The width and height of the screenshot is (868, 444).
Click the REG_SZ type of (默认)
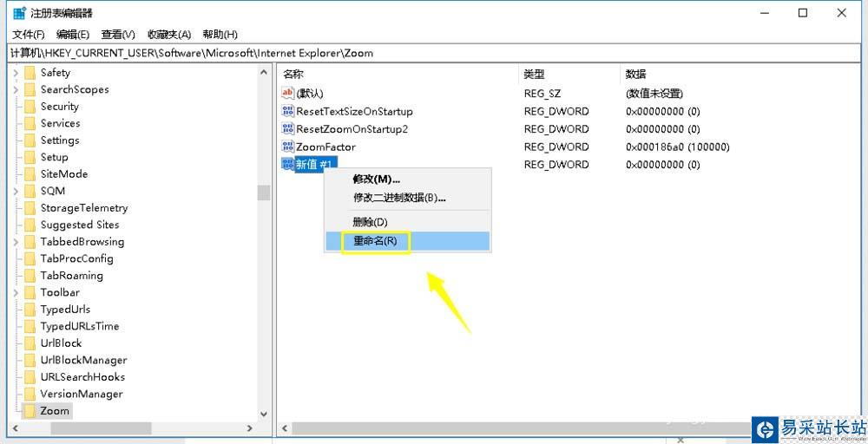[x=542, y=94]
